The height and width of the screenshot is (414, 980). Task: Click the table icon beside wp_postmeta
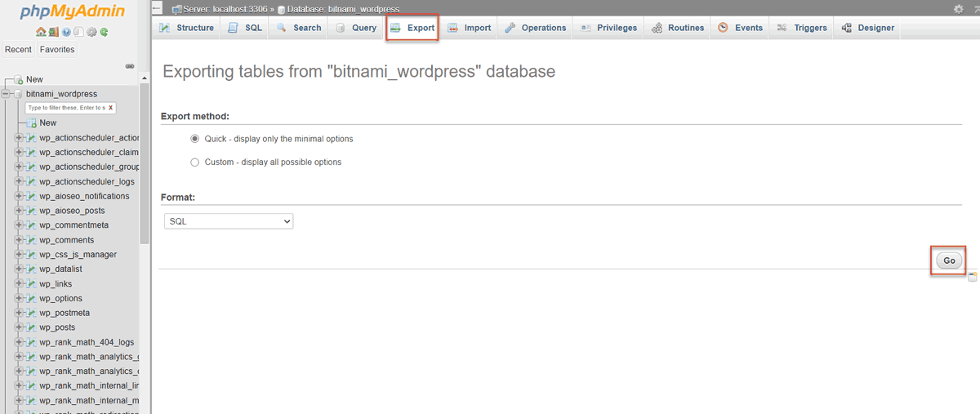(x=32, y=313)
